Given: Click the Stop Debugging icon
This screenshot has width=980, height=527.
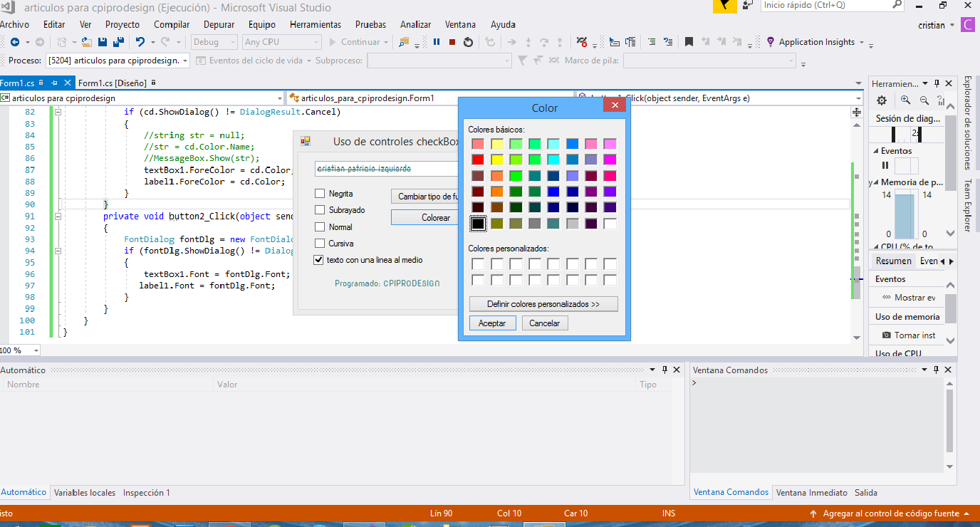Looking at the screenshot, I should tap(451, 41).
